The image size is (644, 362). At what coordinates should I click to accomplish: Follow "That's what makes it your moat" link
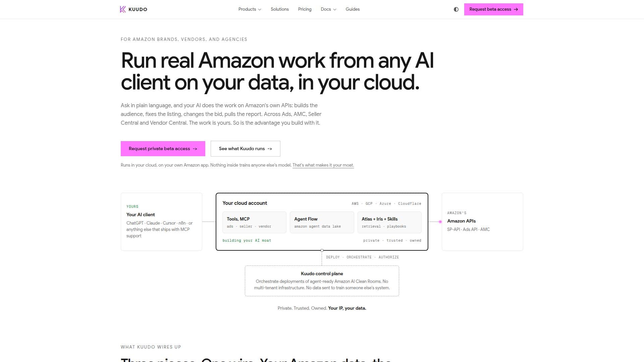point(323,165)
